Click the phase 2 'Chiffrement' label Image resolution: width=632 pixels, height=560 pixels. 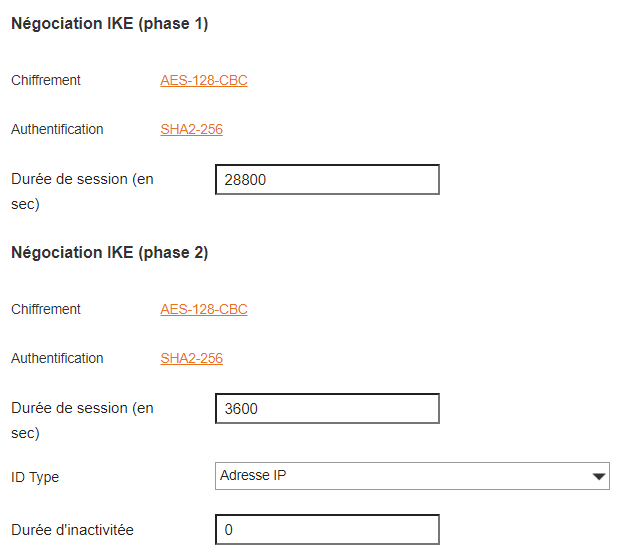tap(46, 310)
